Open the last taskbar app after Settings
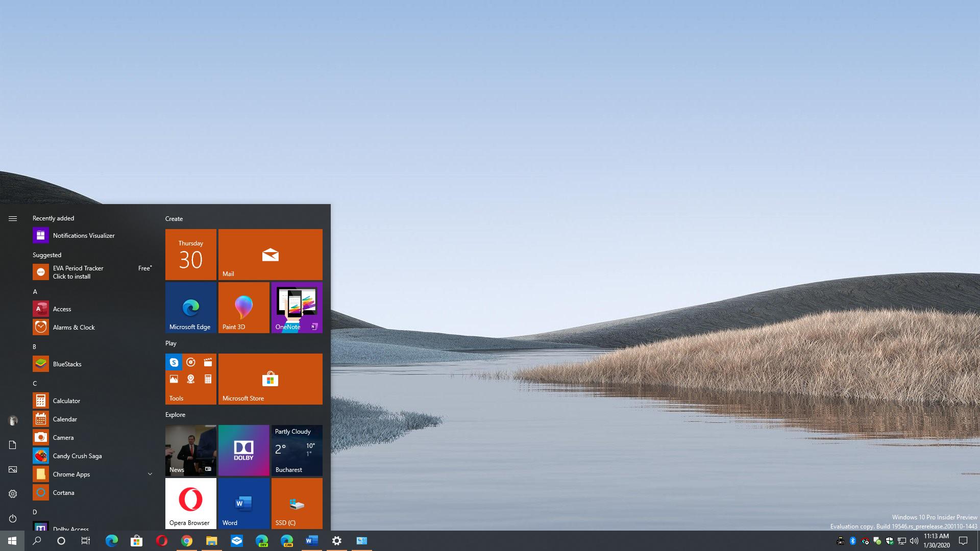This screenshot has width=980, height=551. coord(361,541)
